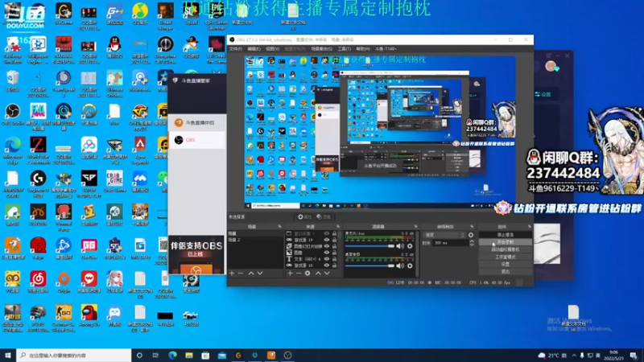The width and height of the screenshot is (644, 362).
Task: Open the Wallpaper Engine shortcut
Action: (x=38, y=50)
